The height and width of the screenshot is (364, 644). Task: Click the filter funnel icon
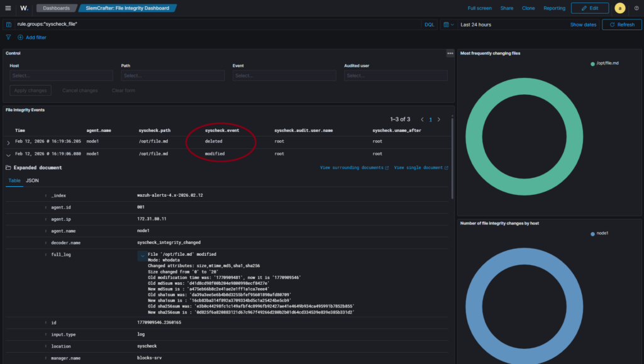(9, 38)
